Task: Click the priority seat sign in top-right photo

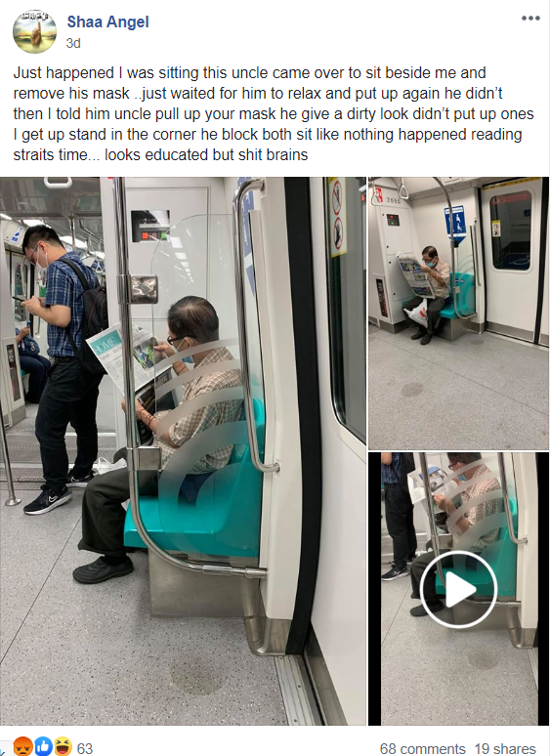Action: point(454,225)
